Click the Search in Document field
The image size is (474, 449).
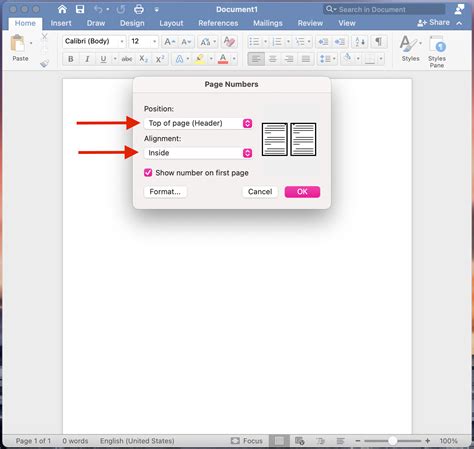384,9
